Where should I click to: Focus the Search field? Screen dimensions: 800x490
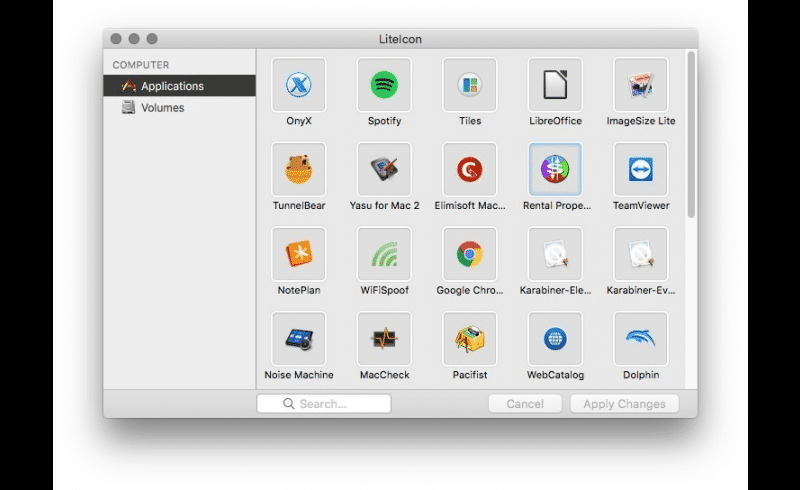pyautogui.click(x=324, y=404)
